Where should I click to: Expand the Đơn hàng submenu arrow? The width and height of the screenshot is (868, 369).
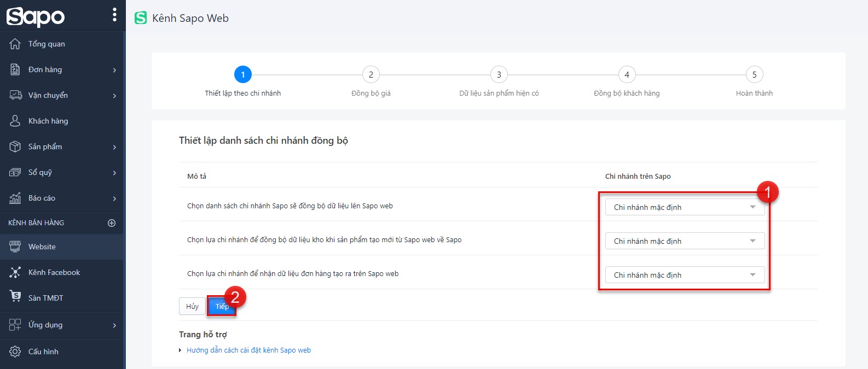[x=114, y=70]
